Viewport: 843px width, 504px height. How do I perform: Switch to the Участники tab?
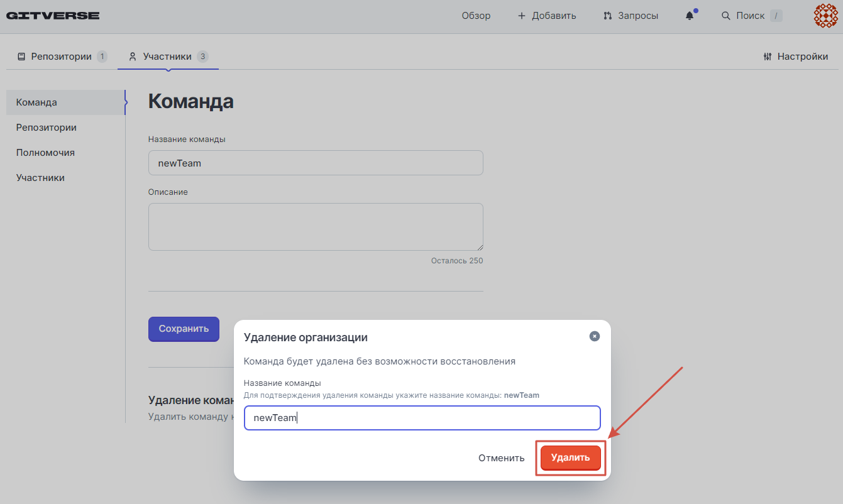tap(168, 57)
